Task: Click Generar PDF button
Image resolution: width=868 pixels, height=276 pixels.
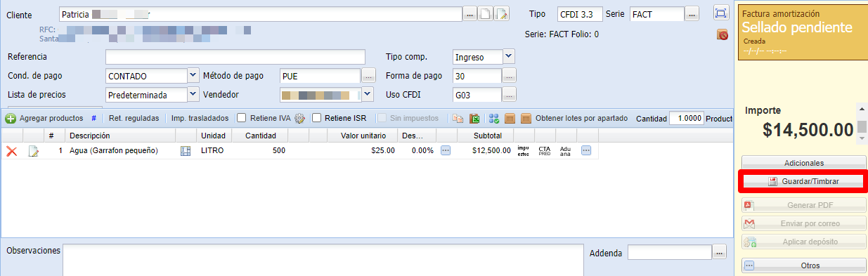Action: pos(804,206)
